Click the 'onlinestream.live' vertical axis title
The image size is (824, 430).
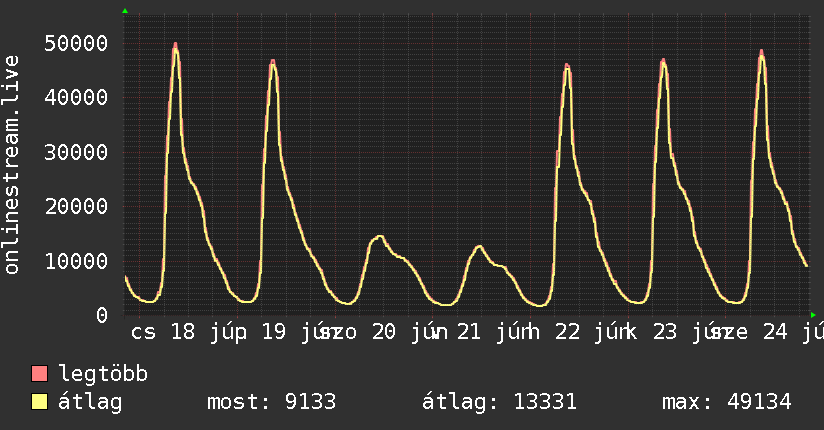pyautogui.click(x=11, y=165)
